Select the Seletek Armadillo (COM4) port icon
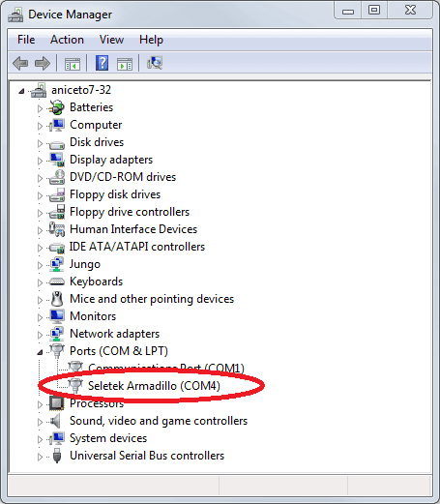The image size is (440, 504). [x=75, y=386]
